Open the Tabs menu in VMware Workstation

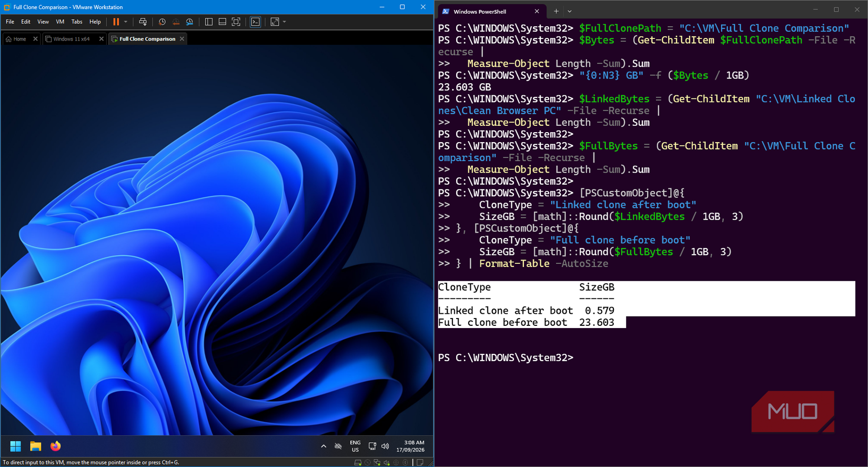[x=77, y=22]
